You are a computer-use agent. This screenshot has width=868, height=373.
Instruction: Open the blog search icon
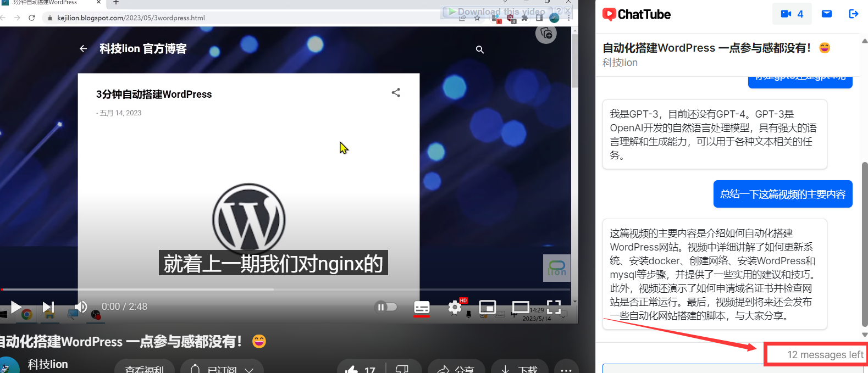(480, 49)
